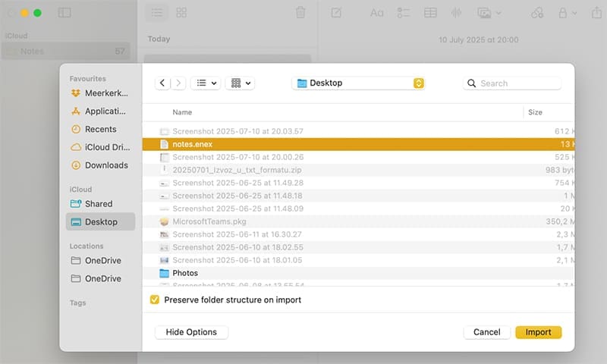
Task: Select the first OneDrive location
Action: (102, 261)
